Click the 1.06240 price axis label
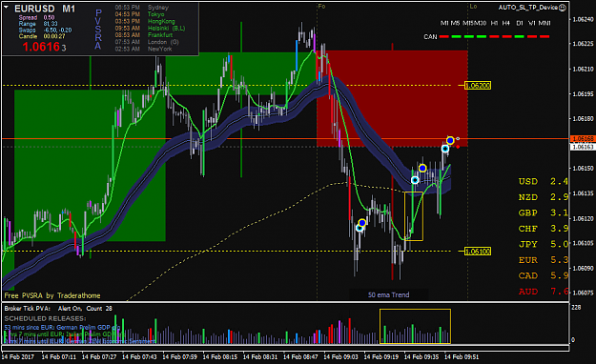Viewport: 596px width, 364px height. 583,19
